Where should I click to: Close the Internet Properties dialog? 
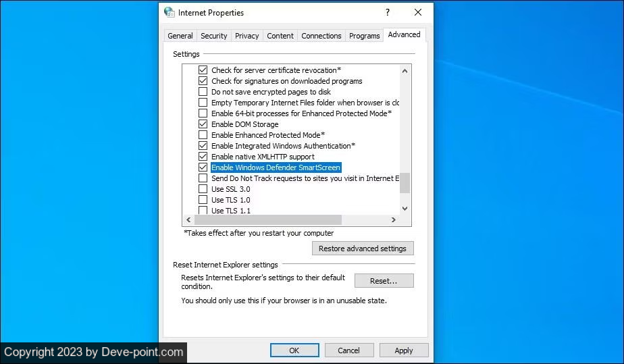pyautogui.click(x=418, y=12)
